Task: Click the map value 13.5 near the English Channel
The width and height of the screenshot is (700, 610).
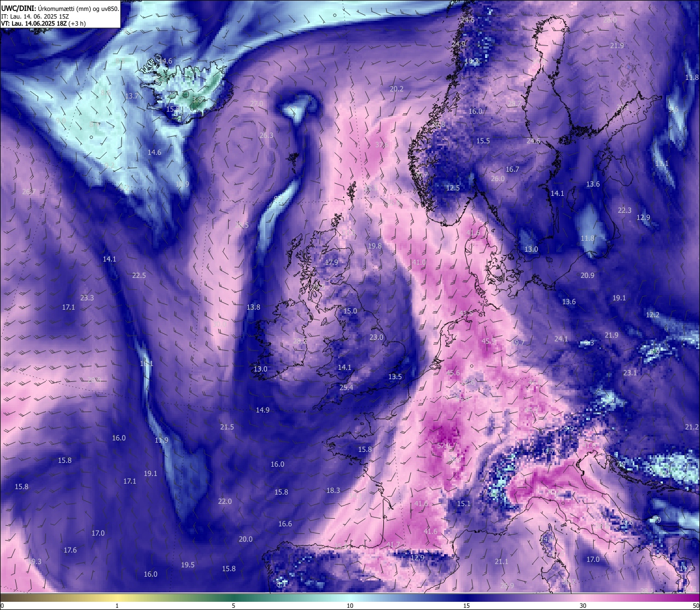Action: [x=395, y=377]
